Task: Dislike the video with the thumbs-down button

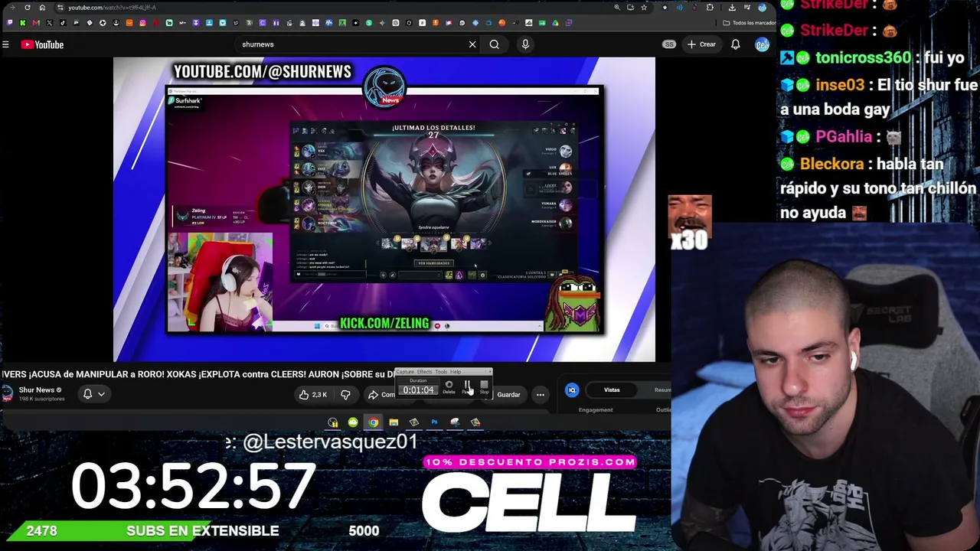Action: [x=345, y=395]
